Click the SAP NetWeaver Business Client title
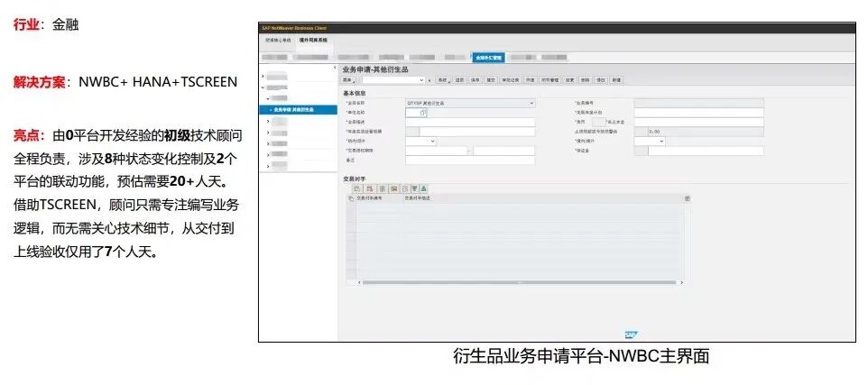The width and height of the screenshot is (868, 385). tap(294, 28)
